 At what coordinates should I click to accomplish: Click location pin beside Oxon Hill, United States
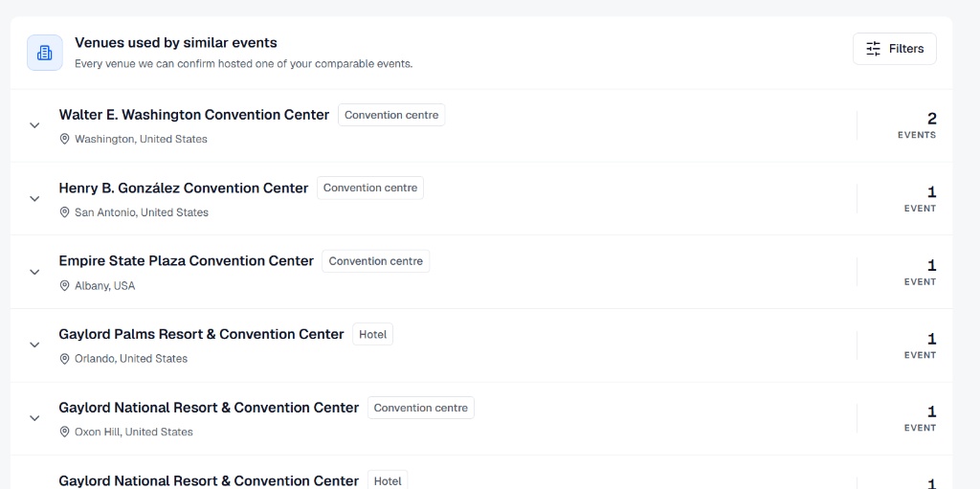click(x=64, y=433)
